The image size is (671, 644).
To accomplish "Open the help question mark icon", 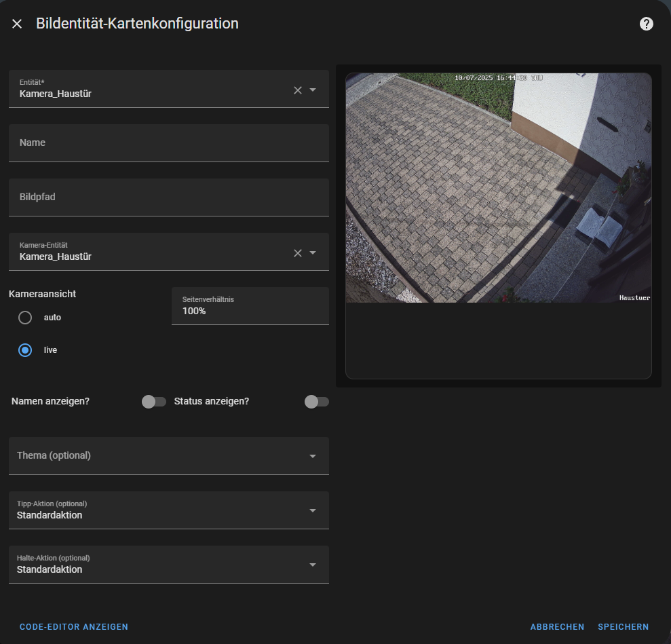I will [x=646, y=24].
